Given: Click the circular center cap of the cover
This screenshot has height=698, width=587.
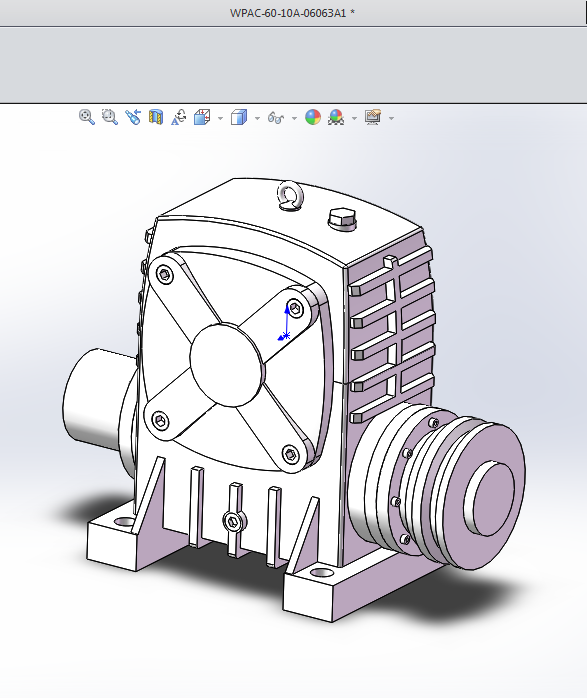Looking at the screenshot, I should point(226,365).
